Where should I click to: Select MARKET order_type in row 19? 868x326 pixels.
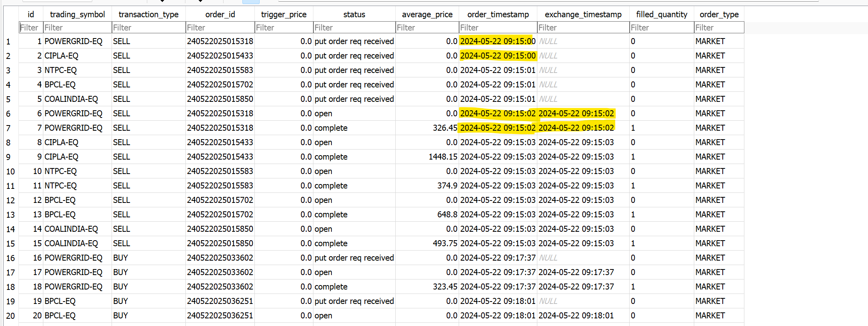point(719,301)
